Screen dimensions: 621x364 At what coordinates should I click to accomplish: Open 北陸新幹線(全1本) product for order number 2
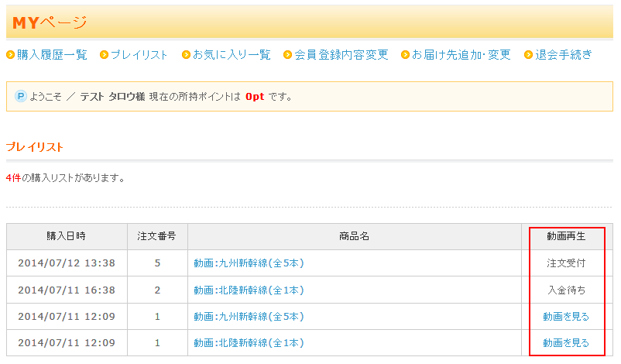click(x=249, y=290)
